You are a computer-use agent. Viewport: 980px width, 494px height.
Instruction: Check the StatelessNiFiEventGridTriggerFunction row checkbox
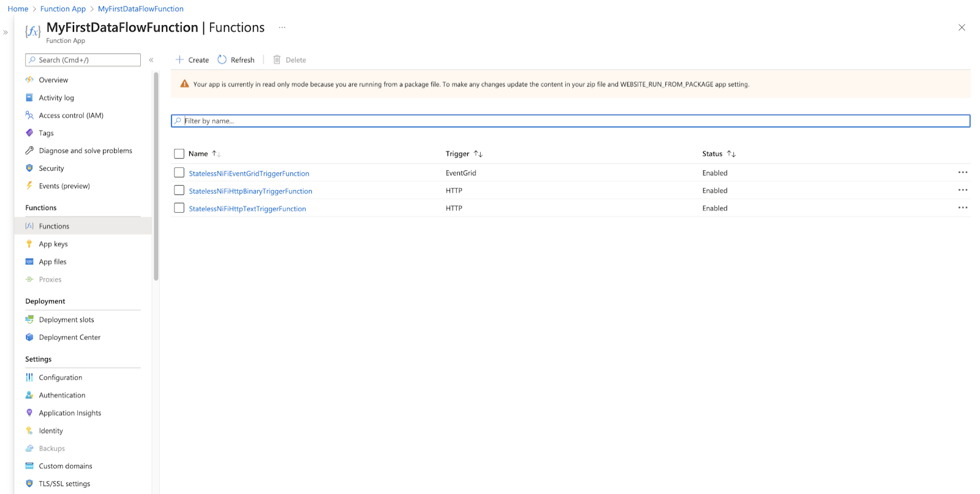179,173
